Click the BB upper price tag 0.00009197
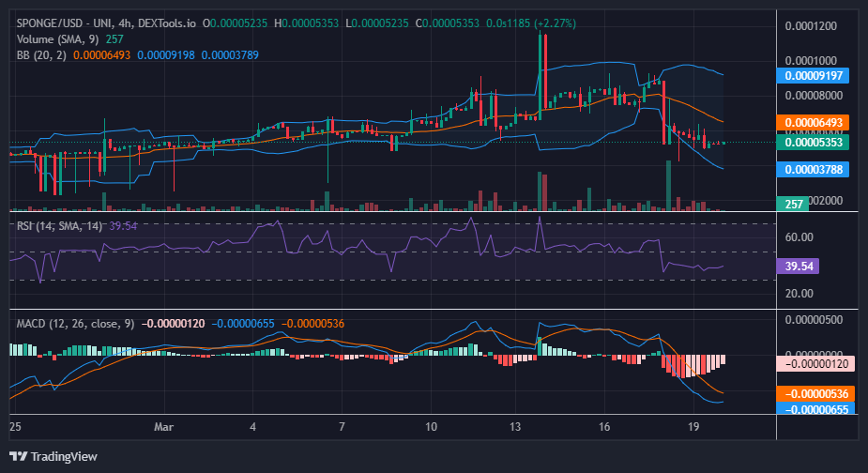The width and height of the screenshot is (868, 473). point(813,75)
